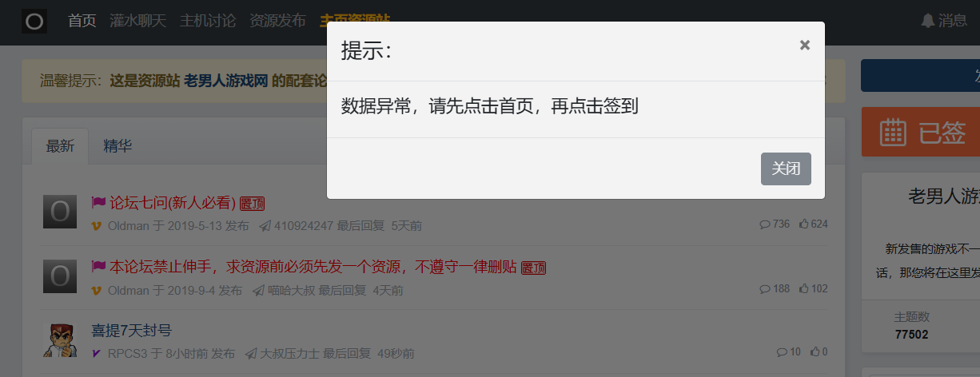The width and height of the screenshot is (980, 377).
Task: Go to 首页 in the navbar
Action: pyautogui.click(x=82, y=21)
